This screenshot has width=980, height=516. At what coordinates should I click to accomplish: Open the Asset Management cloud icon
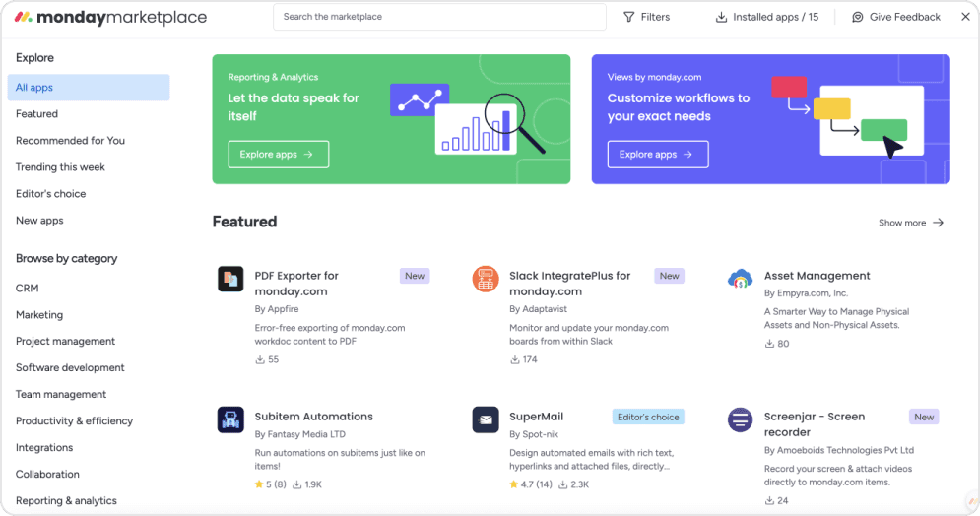click(x=740, y=279)
